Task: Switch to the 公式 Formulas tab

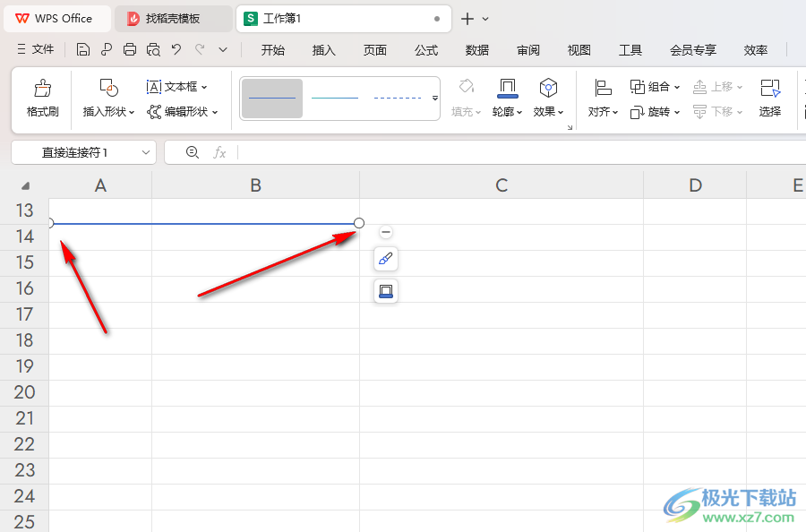Action: pyautogui.click(x=426, y=50)
